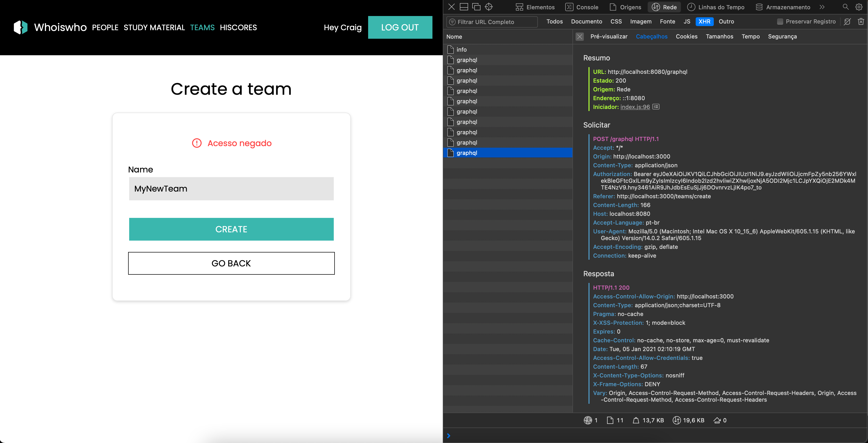
Task: Open the Elementos tab
Action: 535,7
